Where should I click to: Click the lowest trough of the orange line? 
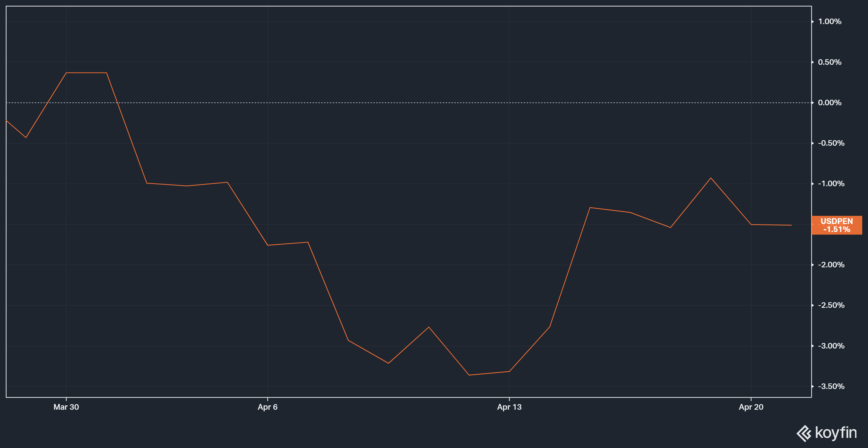[x=469, y=375]
